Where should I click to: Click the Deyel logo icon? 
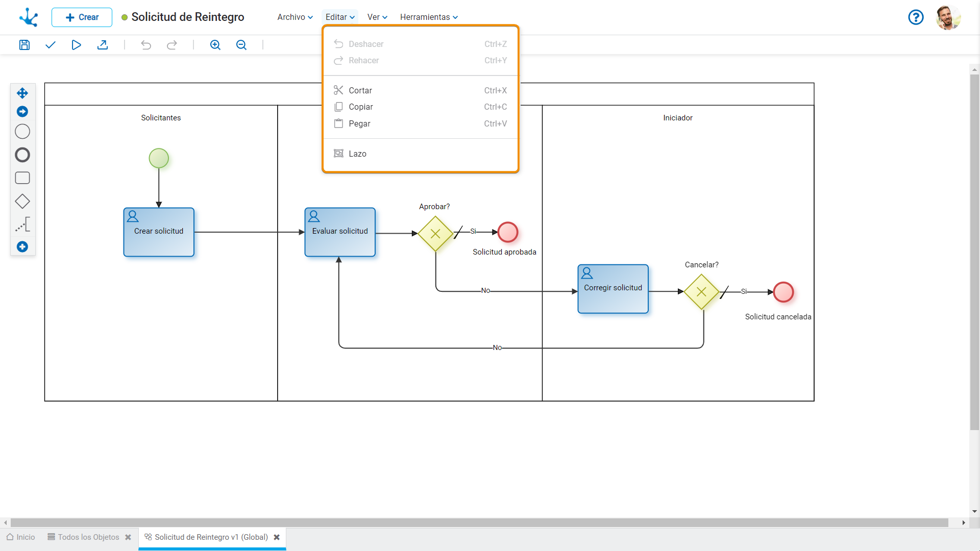[29, 17]
